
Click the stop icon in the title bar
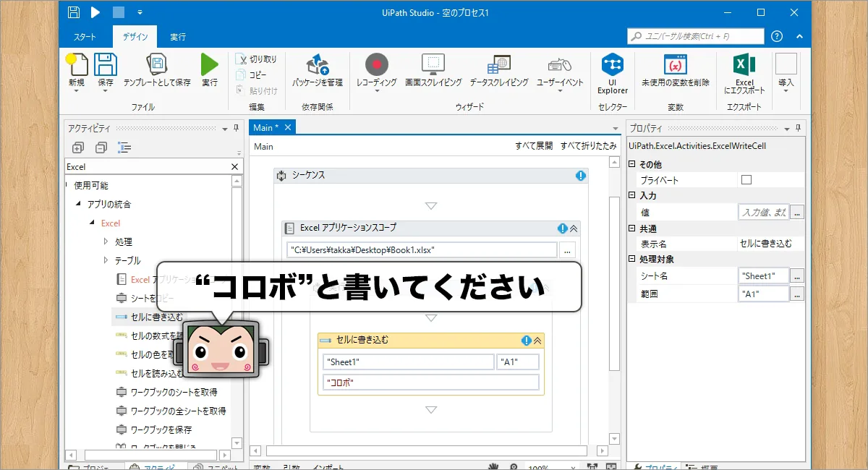(118, 12)
